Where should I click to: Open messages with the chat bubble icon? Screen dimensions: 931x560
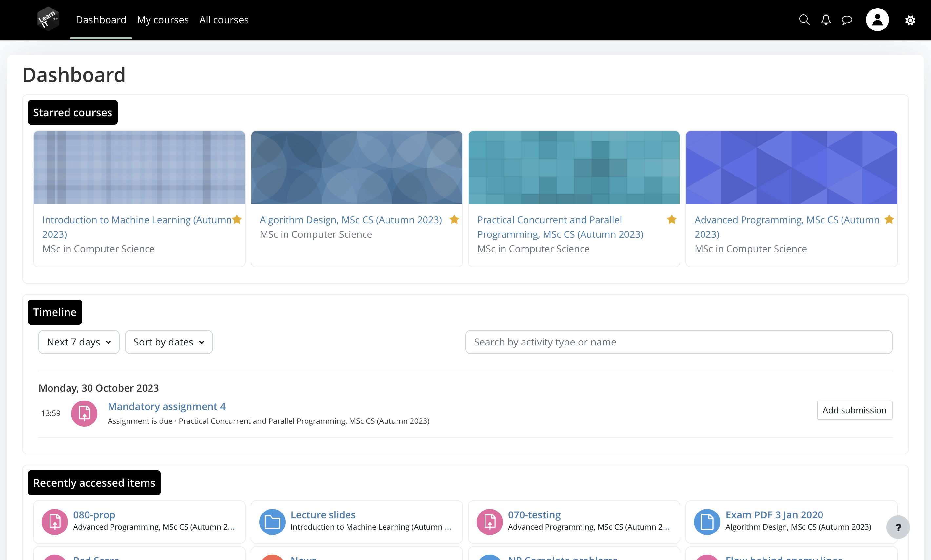pyautogui.click(x=847, y=20)
